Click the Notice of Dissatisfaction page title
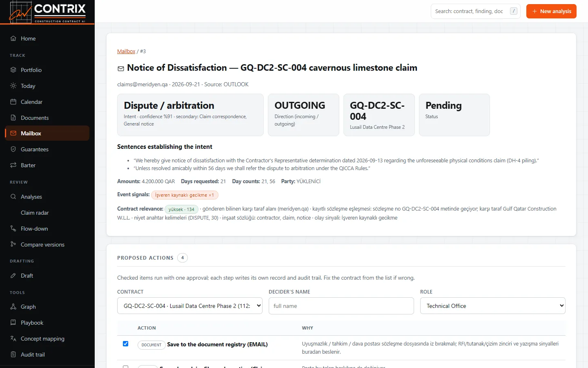Screen dimensions: 588x368 point(272,68)
